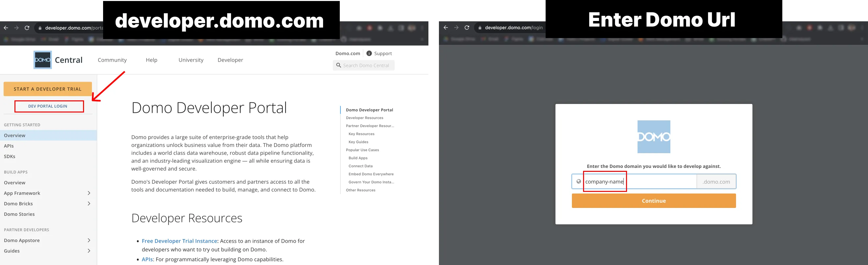
Task: Click the Domo logo on login card
Action: [x=654, y=137]
